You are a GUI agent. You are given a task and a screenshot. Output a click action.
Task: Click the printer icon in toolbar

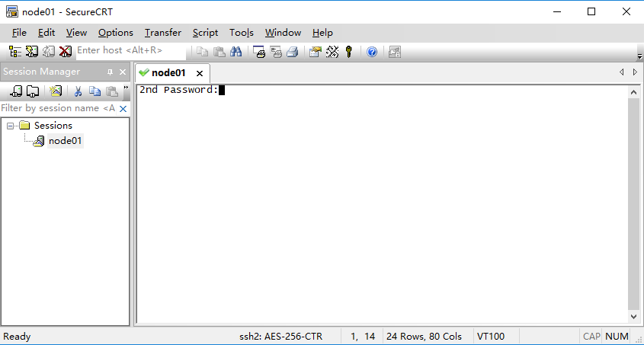pos(293,52)
